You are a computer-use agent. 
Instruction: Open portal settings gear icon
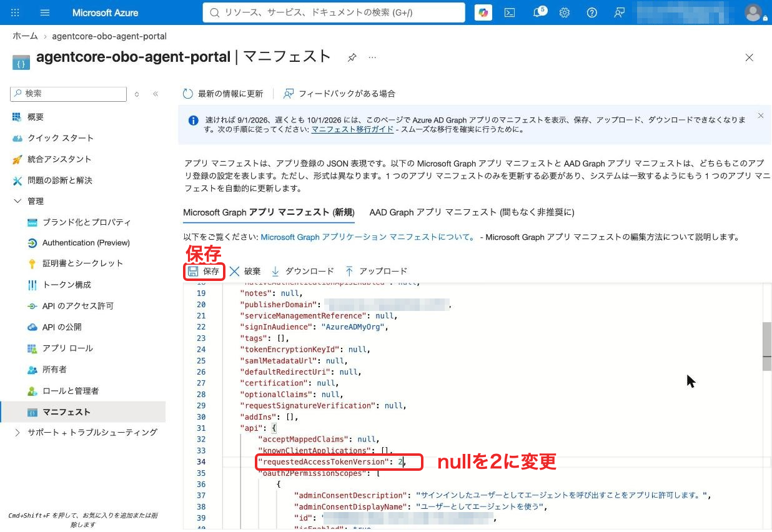565,12
